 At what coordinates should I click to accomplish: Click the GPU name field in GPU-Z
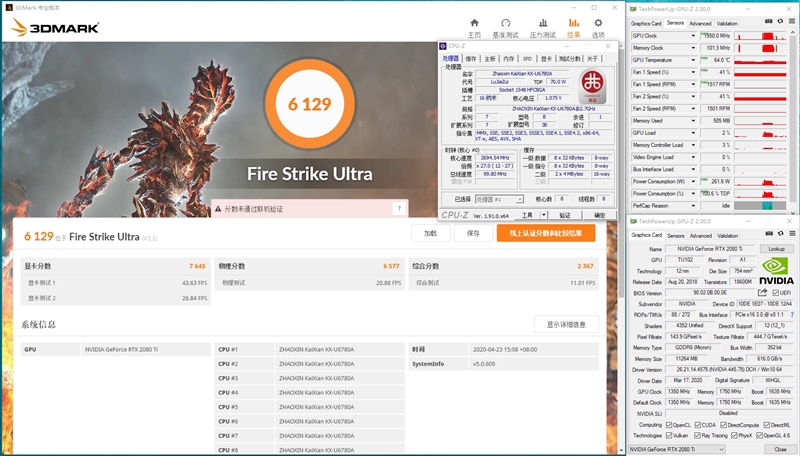point(710,249)
